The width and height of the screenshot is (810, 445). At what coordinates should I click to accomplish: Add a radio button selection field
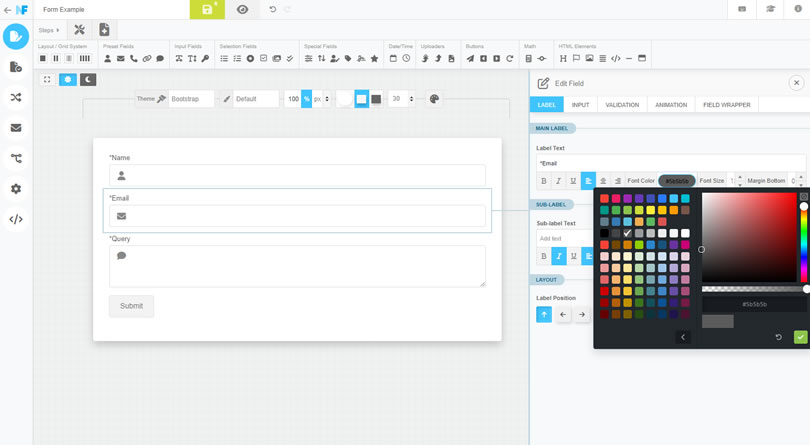[250, 58]
